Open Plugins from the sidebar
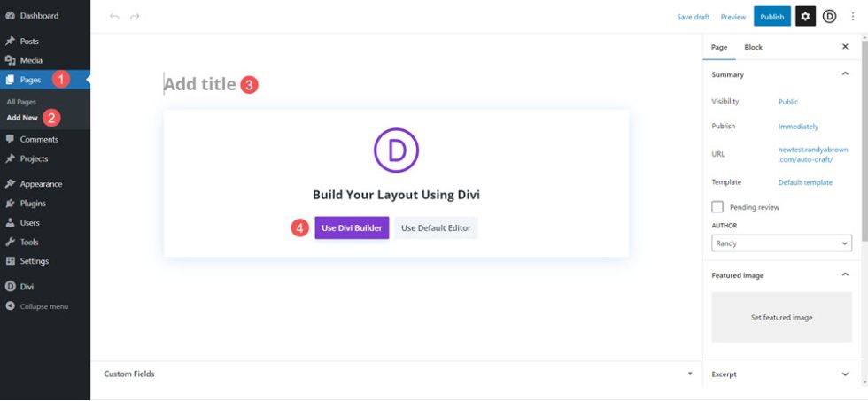This screenshot has height=401, width=868. 33,204
